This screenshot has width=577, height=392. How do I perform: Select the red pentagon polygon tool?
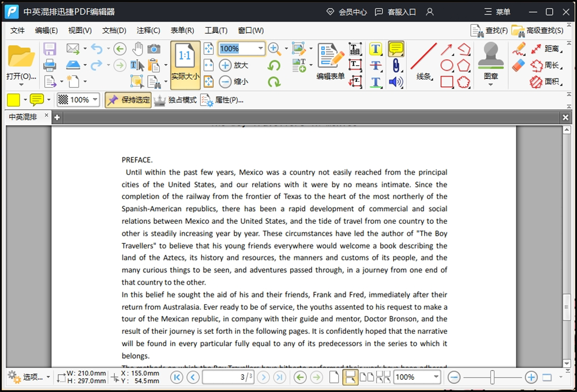point(464,66)
